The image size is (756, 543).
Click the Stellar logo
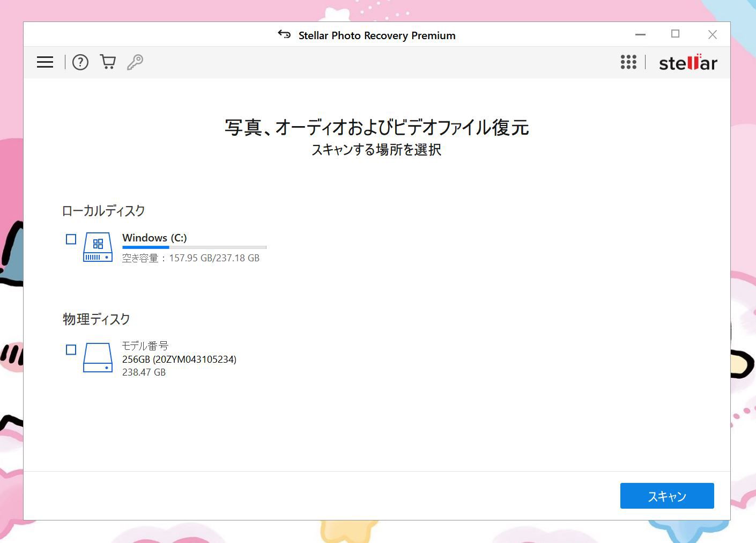[688, 62]
